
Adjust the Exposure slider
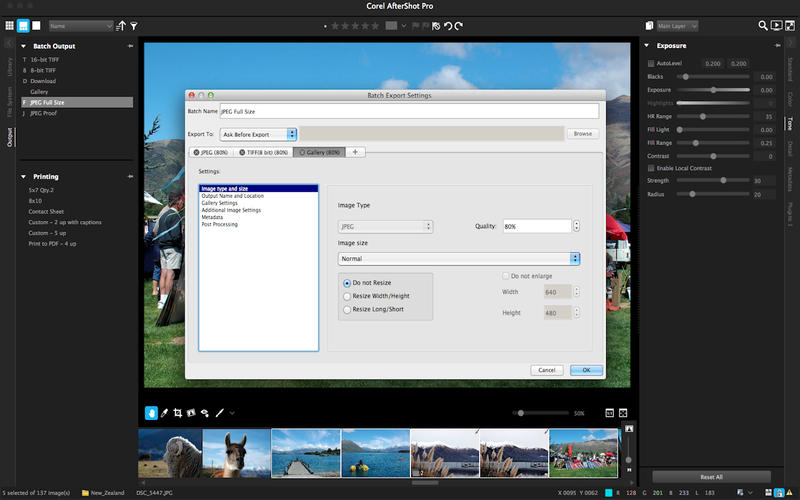tap(713, 90)
